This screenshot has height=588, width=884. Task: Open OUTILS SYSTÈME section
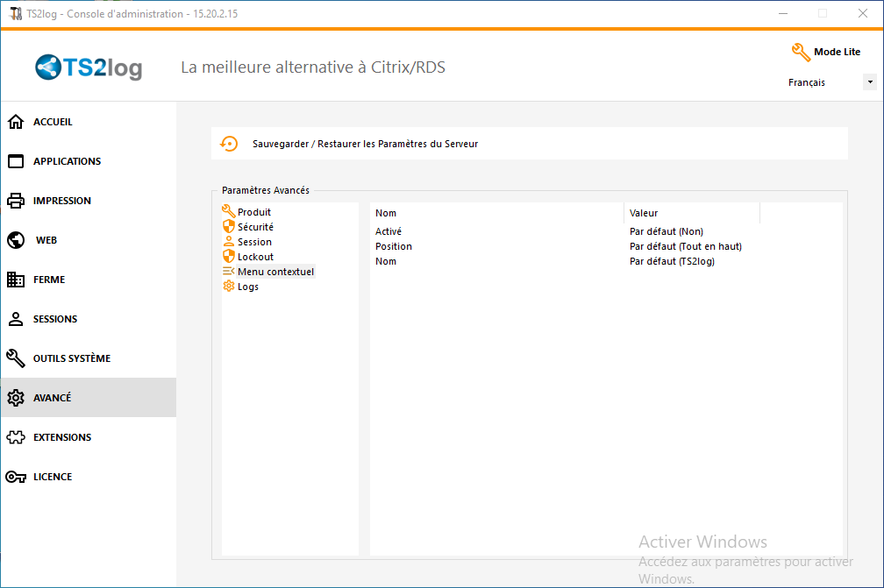pyautogui.click(x=89, y=358)
